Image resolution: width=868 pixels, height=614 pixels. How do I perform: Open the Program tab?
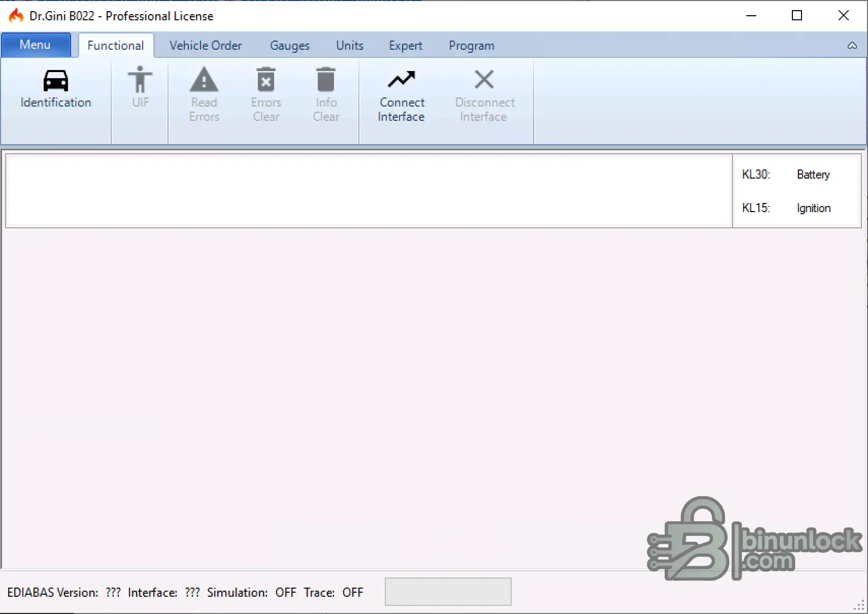(472, 46)
